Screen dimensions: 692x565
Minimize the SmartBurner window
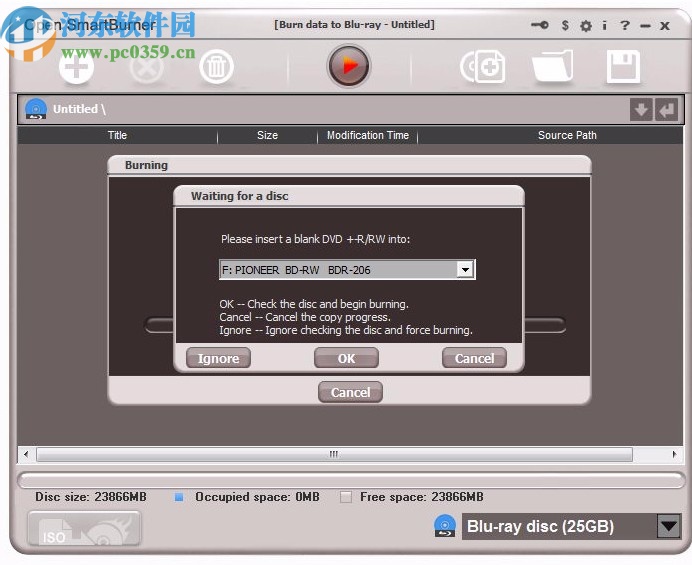[645, 26]
